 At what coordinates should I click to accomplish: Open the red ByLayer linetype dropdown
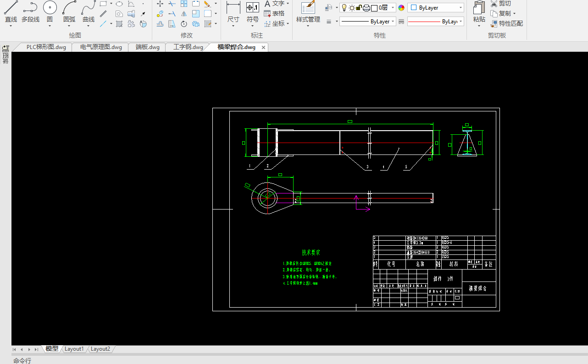[460, 22]
